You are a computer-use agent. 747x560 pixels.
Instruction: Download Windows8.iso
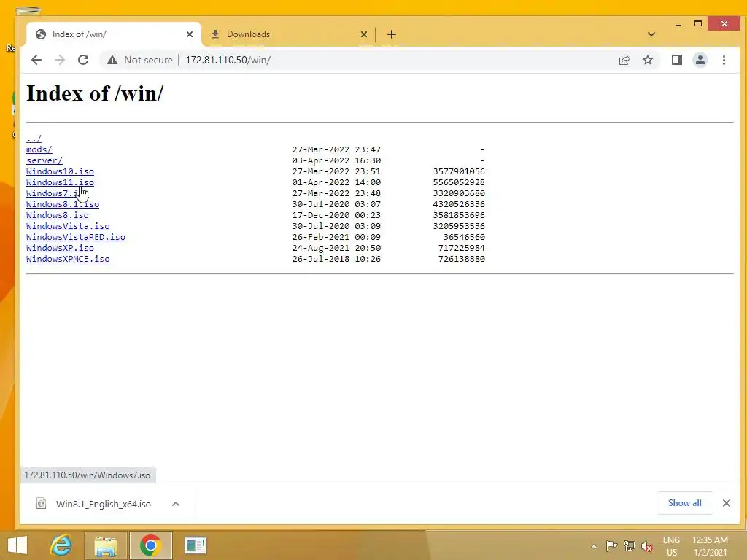(x=57, y=215)
